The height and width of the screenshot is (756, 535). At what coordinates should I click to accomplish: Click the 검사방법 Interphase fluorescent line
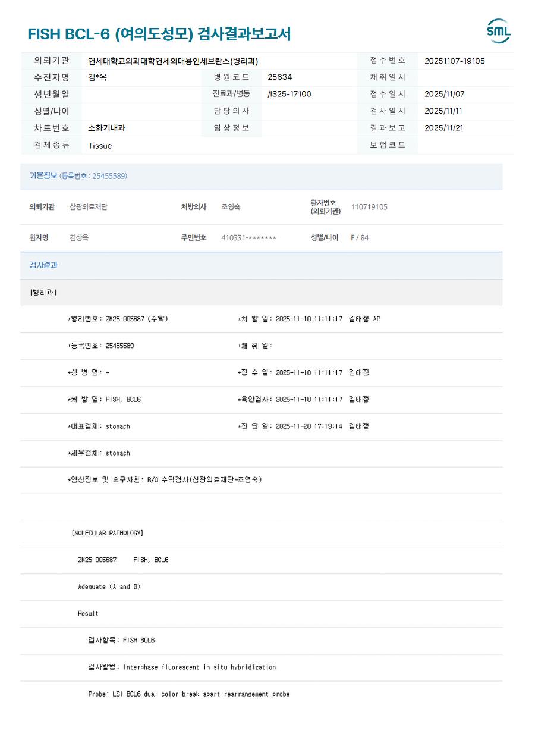(182, 667)
